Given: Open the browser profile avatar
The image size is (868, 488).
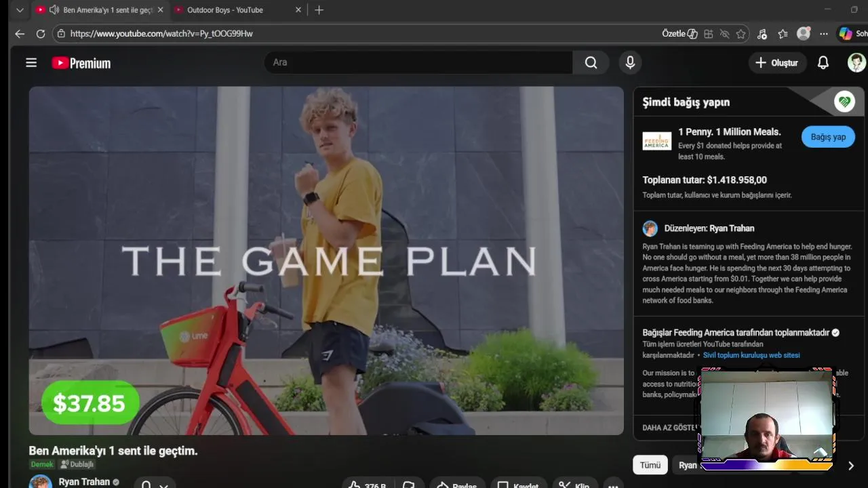Looking at the screenshot, I should point(804,33).
